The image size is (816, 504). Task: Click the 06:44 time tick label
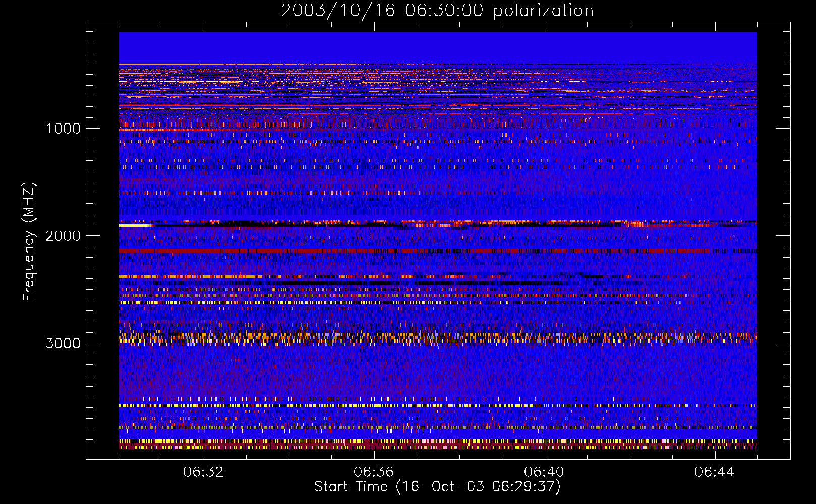[715, 472]
